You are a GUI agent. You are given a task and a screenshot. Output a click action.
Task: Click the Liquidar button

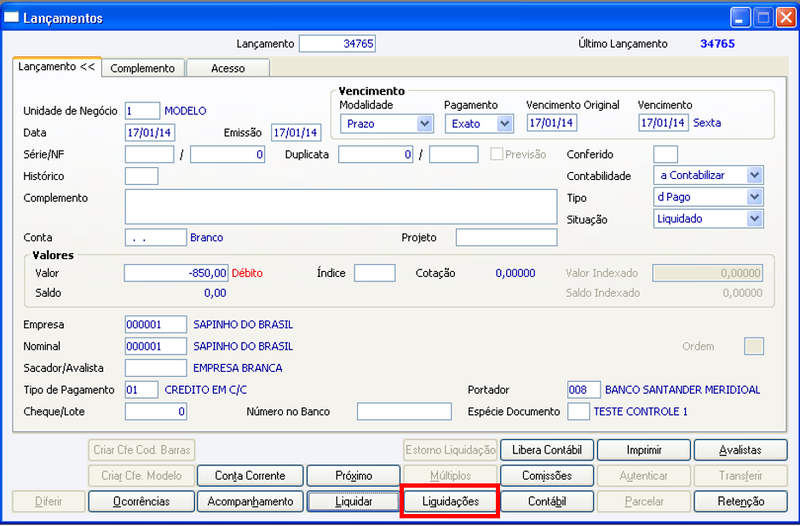[354, 502]
